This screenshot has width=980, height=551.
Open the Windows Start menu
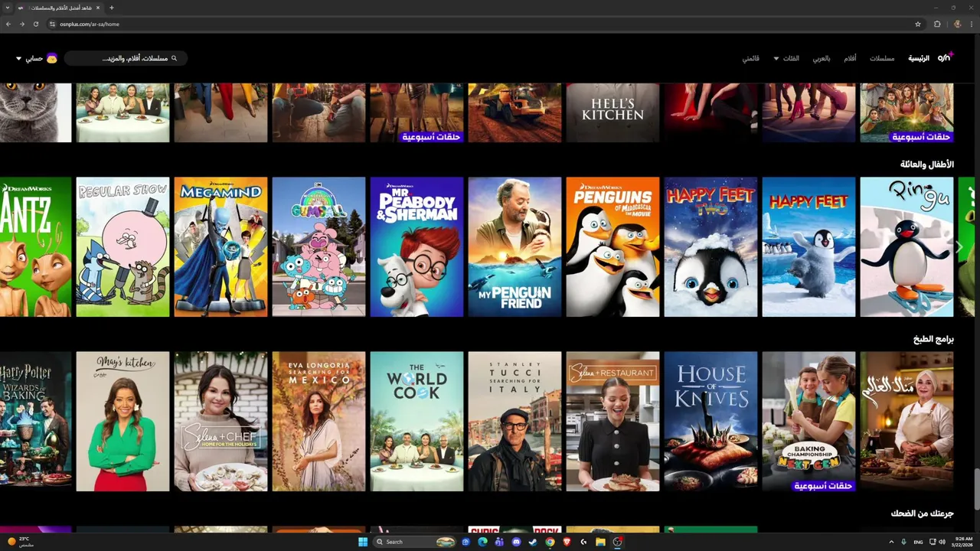click(x=363, y=542)
